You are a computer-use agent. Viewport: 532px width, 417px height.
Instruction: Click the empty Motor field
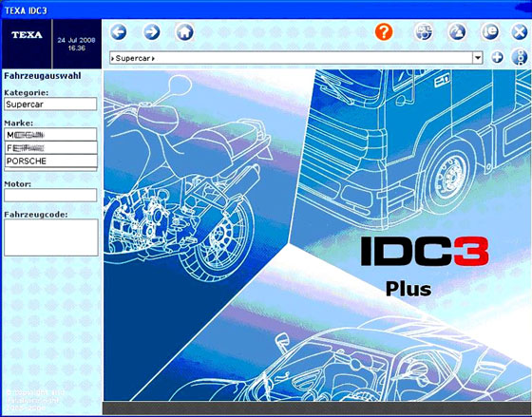point(50,195)
